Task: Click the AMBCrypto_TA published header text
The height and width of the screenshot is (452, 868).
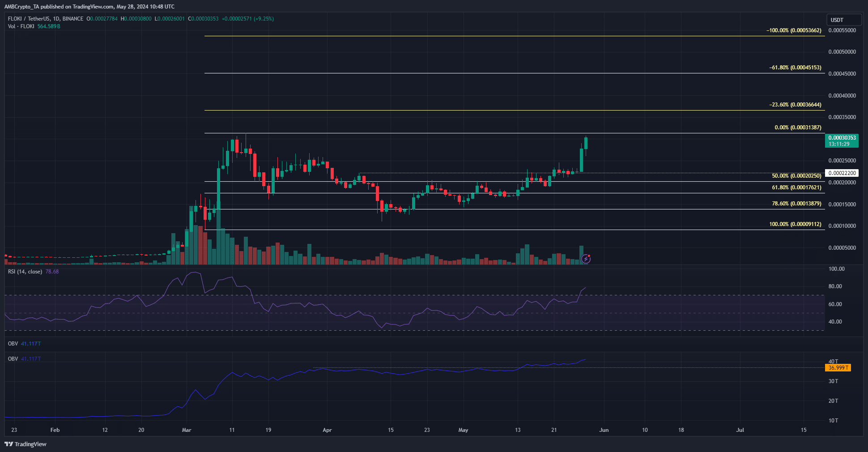Action: point(89,7)
